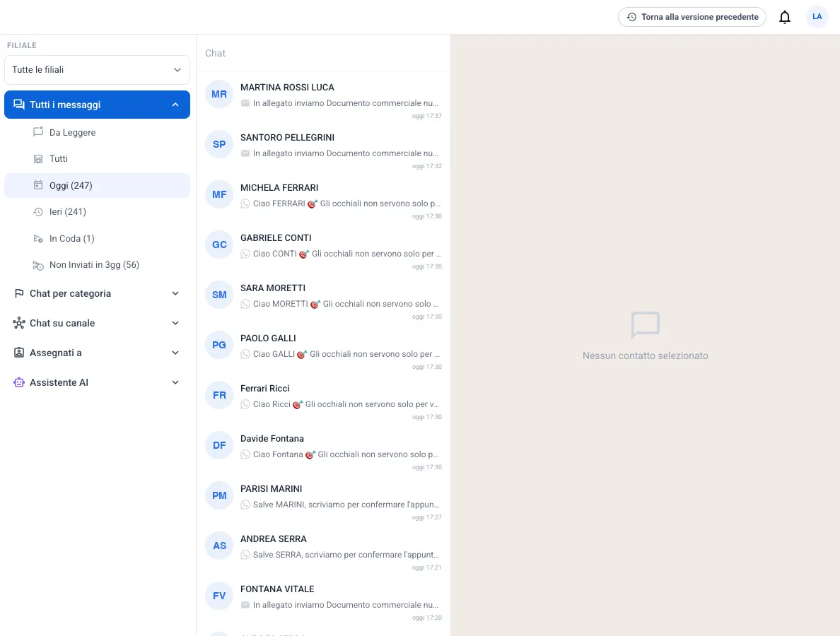Click the Oggi calendar icon

[x=38, y=185]
